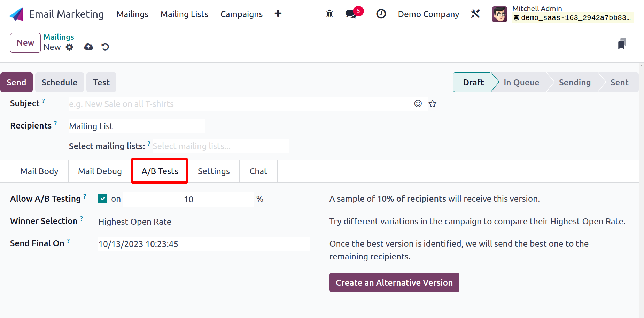The image size is (644, 318).
Task: Open the gear actions menu beside New
Action: (70, 47)
